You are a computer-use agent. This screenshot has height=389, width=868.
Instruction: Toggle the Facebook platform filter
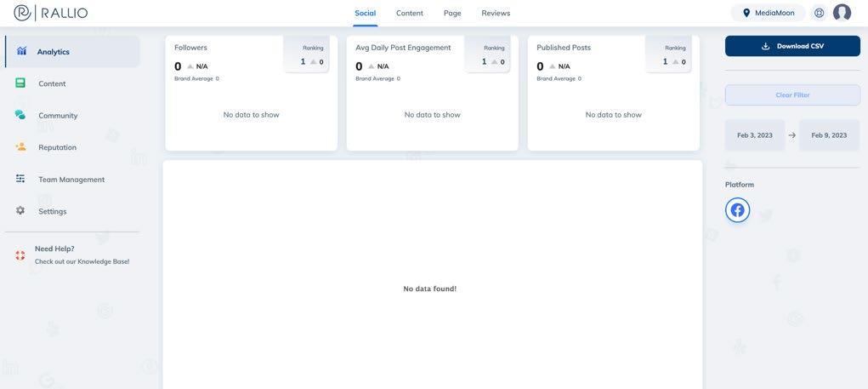[x=737, y=210]
